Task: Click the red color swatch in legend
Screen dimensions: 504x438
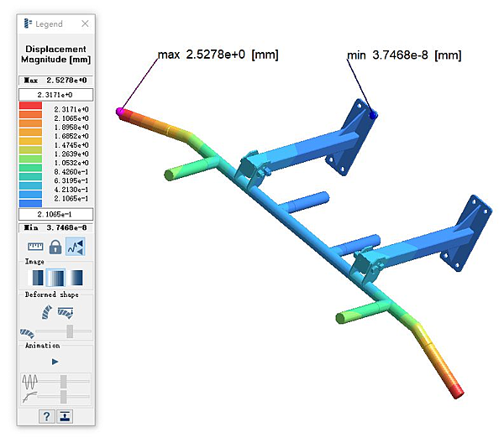Action: pos(30,106)
